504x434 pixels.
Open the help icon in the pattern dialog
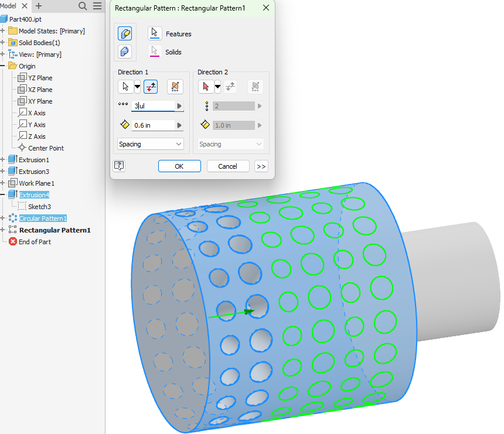[119, 166]
